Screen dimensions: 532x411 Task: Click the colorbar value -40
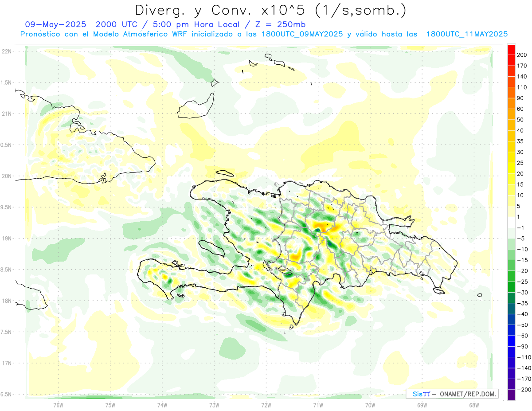[x=523, y=314]
